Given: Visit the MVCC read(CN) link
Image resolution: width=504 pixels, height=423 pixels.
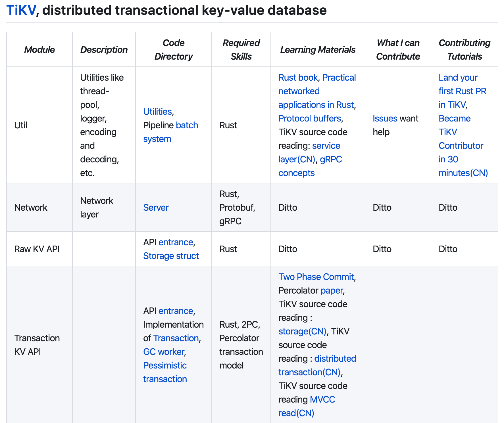Looking at the screenshot, I should [x=322, y=399].
